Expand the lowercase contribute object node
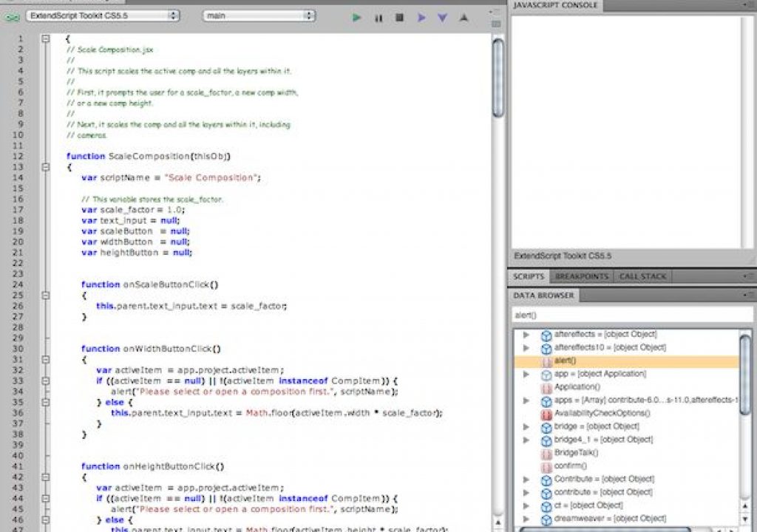The height and width of the screenshot is (532, 757). coord(526,492)
